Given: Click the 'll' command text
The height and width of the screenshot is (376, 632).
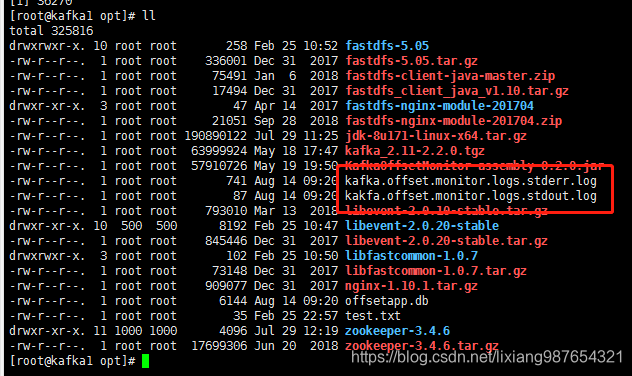Looking at the screenshot, I should click(149, 16).
